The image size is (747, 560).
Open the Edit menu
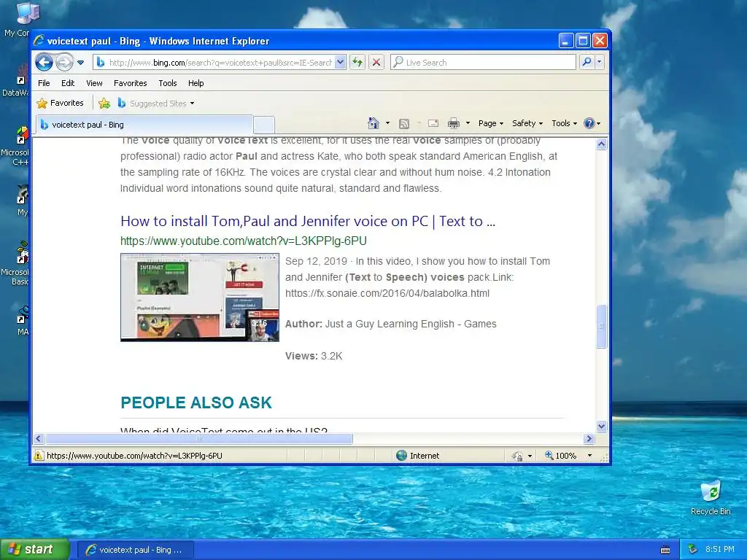68,83
